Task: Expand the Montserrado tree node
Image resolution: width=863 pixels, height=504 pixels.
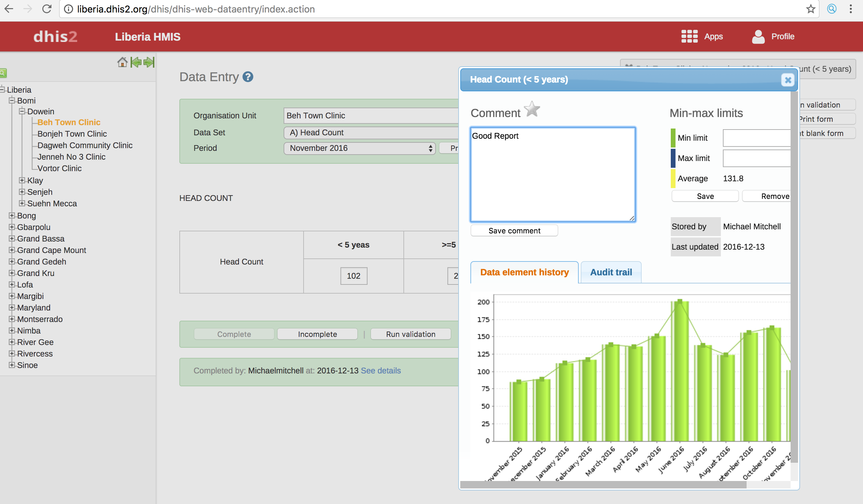Action: click(x=12, y=319)
